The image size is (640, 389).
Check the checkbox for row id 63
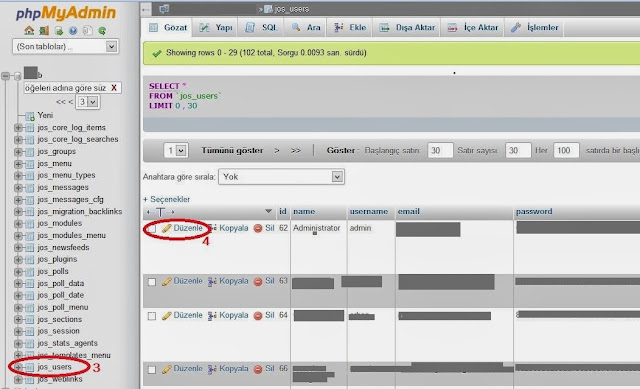152,282
